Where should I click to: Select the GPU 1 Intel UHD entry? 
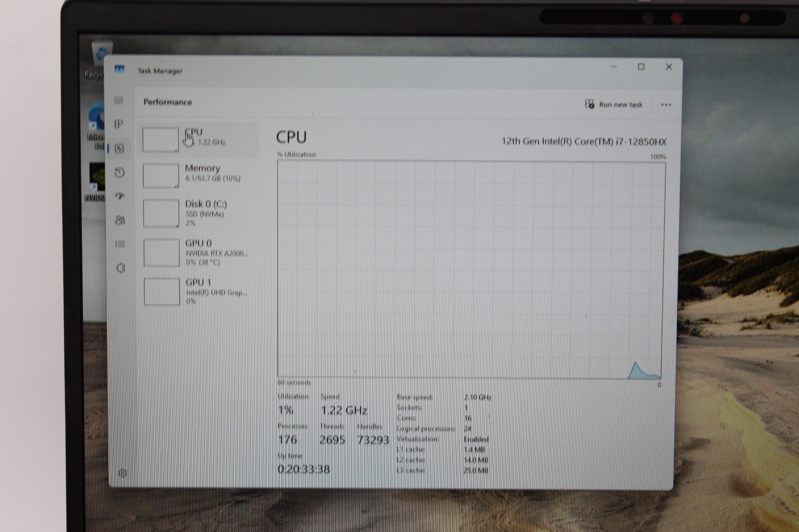pos(200,291)
